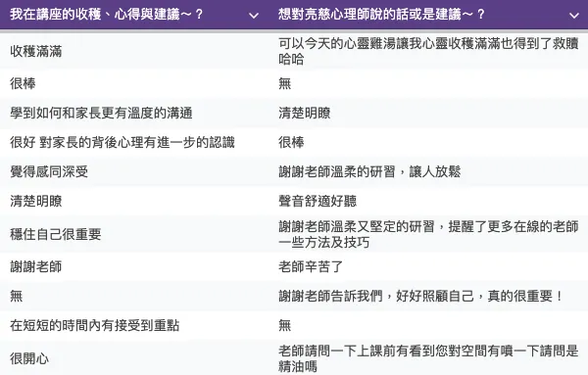Click the cell about 心靈雞湯 and 救贖哈哈
Screen dimensions: 588x375
(428, 51)
